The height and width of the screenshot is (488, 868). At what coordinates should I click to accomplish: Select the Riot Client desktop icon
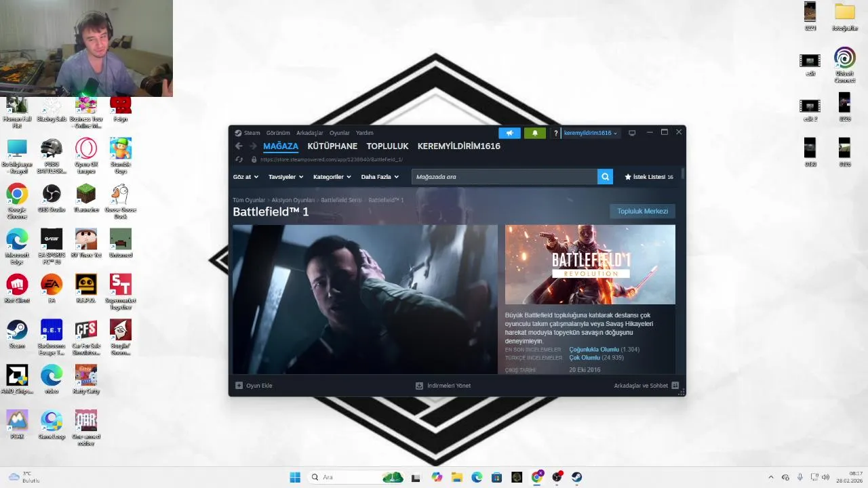(x=17, y=289)
